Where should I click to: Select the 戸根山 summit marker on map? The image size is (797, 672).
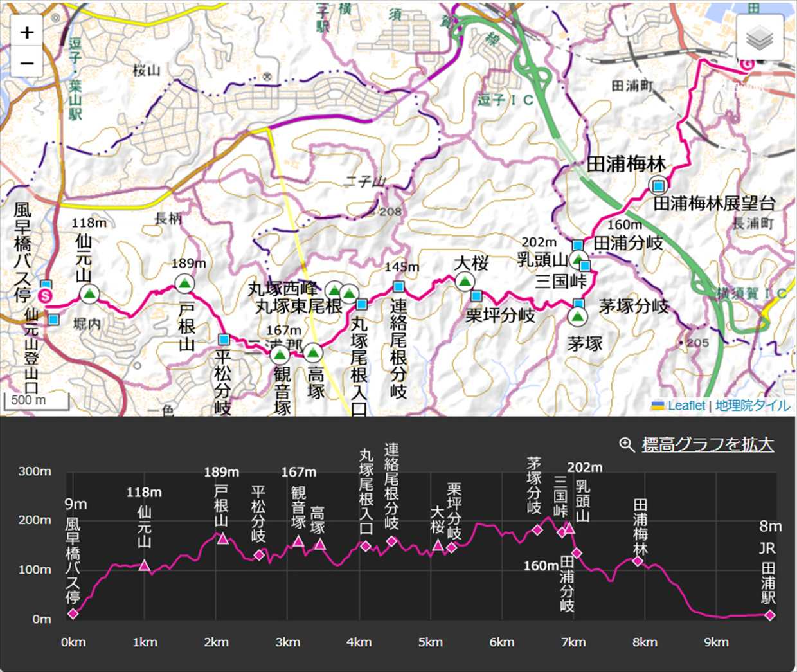(x=184, y=284)
